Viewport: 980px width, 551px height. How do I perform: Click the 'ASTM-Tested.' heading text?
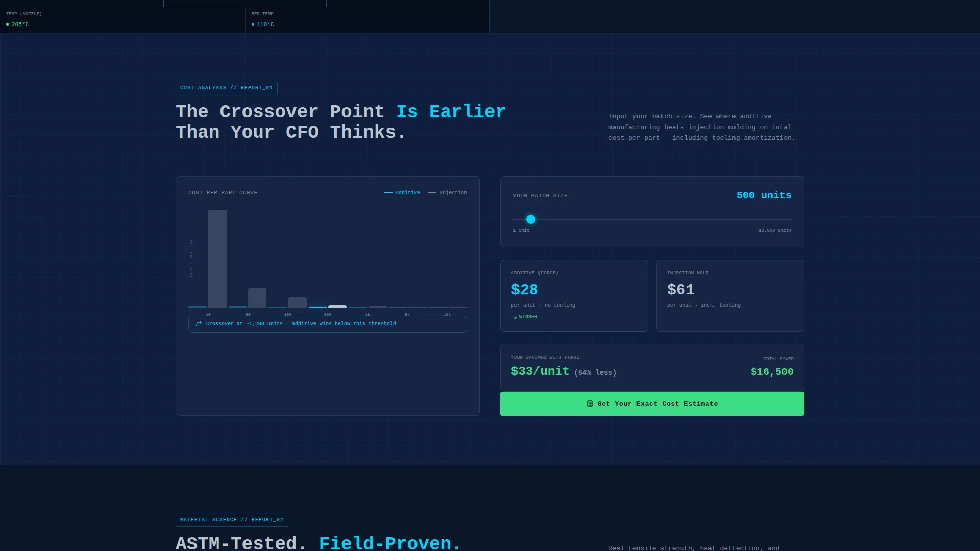[241, 543]
